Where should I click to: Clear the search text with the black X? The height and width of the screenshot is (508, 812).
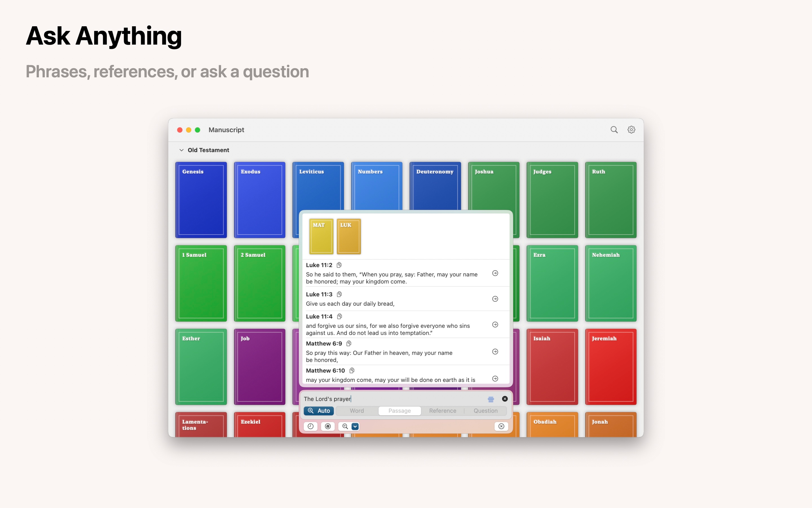[x=505, y=399]
